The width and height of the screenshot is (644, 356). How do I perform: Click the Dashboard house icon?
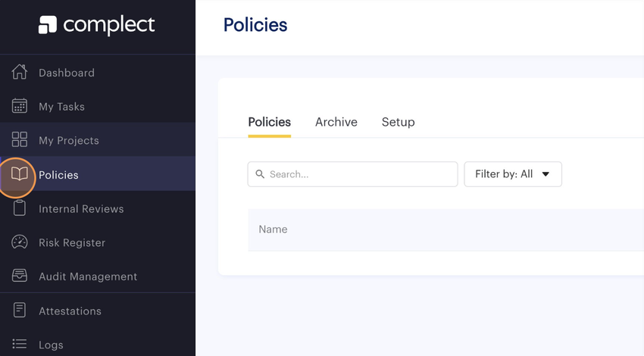(20, 72)
